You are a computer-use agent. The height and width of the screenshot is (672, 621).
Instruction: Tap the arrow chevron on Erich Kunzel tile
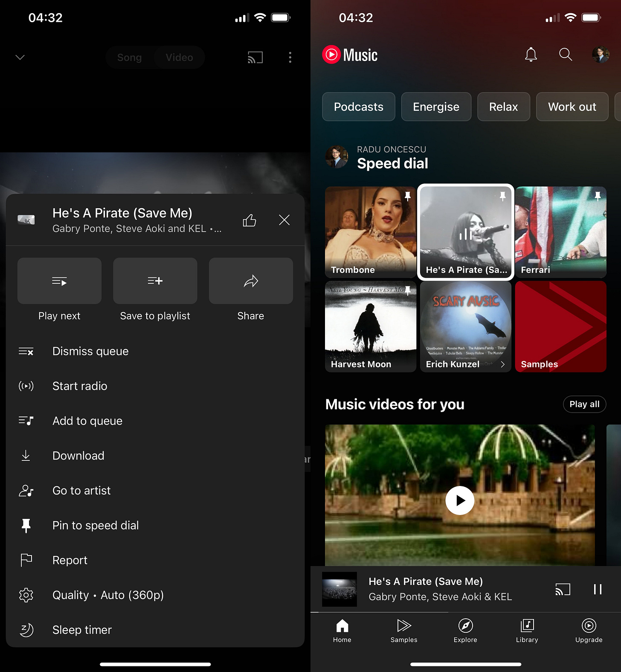pyautogui.click(x=502, y=364)
